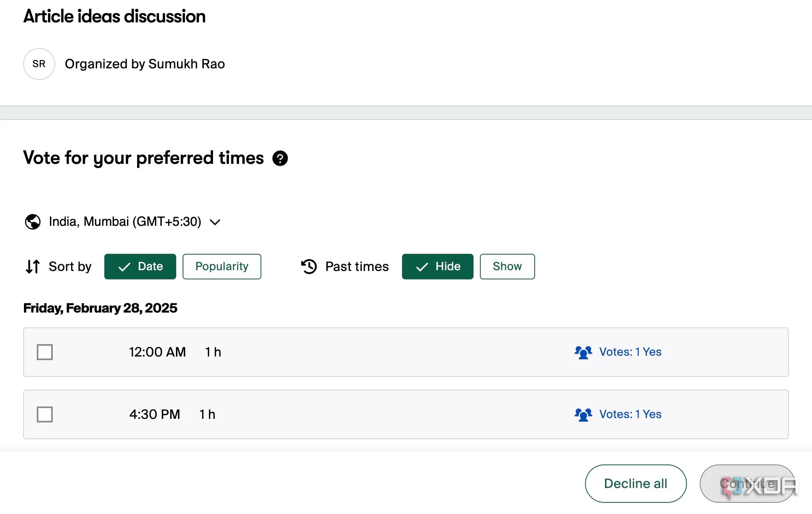The height and width of the screenshot is (514, 812).
Task: Click the voters icon for 12:00 AM
Action: click(583, 352)
